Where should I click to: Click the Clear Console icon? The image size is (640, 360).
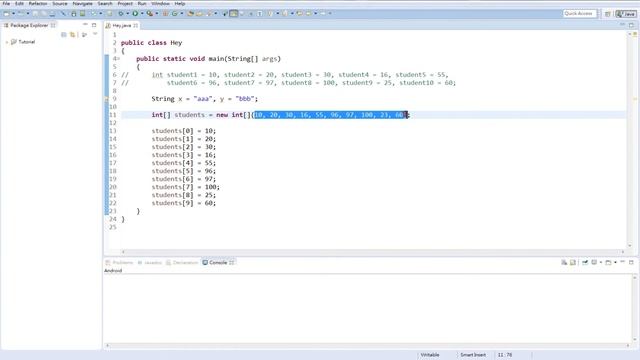tap(564, 262)
